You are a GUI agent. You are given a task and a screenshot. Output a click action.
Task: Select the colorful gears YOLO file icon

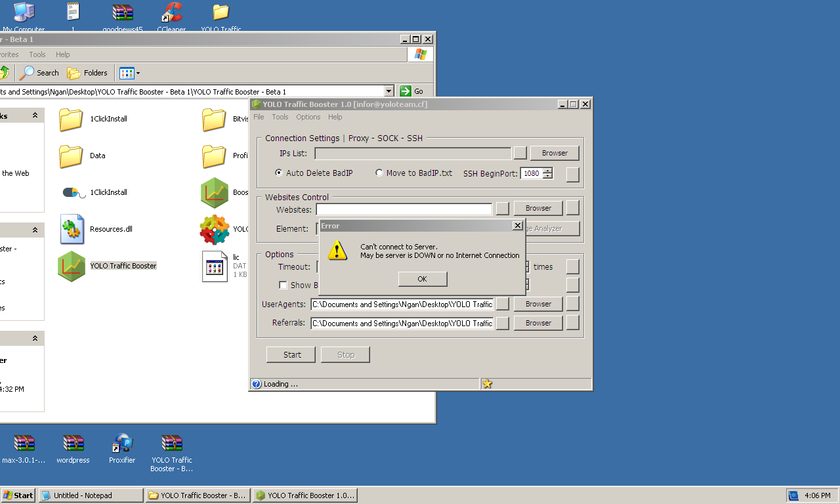click(x=215, y=229)
